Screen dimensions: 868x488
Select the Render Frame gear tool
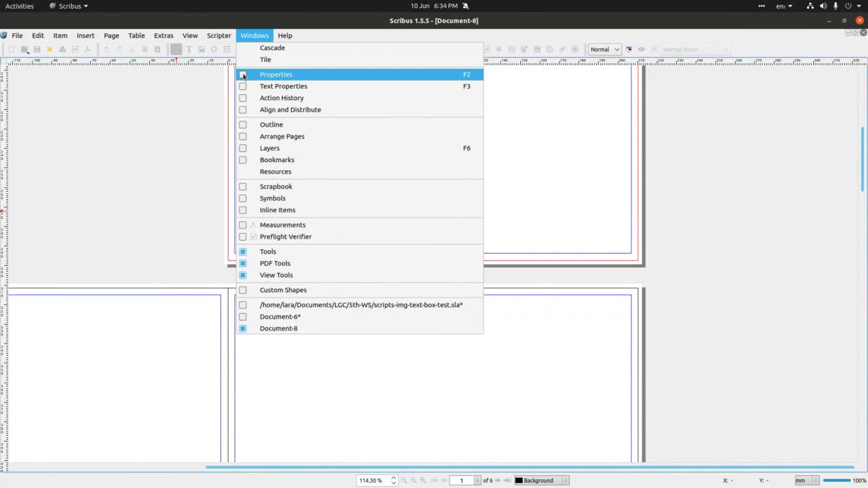[214, 49]
